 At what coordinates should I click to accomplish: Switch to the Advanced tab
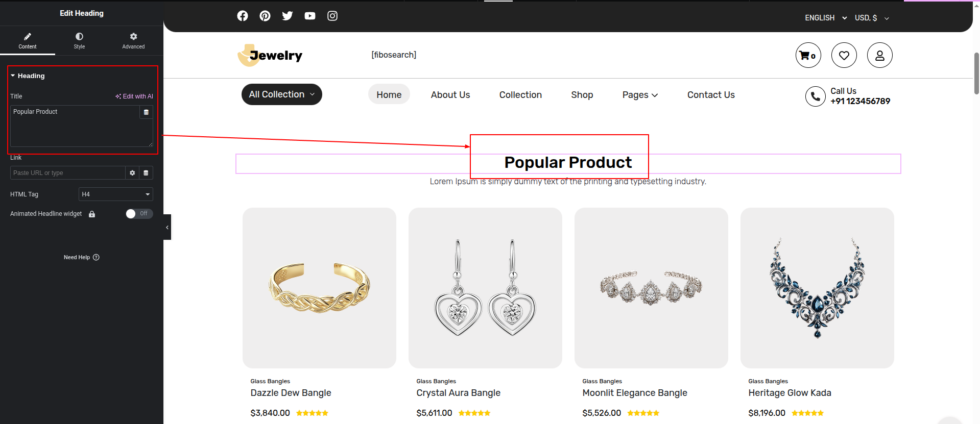[x=133, y=40]
